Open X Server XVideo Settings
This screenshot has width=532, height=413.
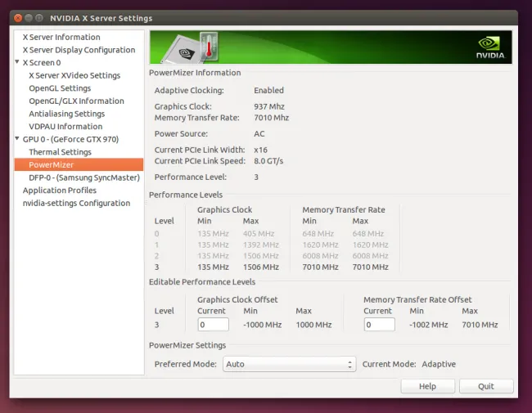[74, 75]
